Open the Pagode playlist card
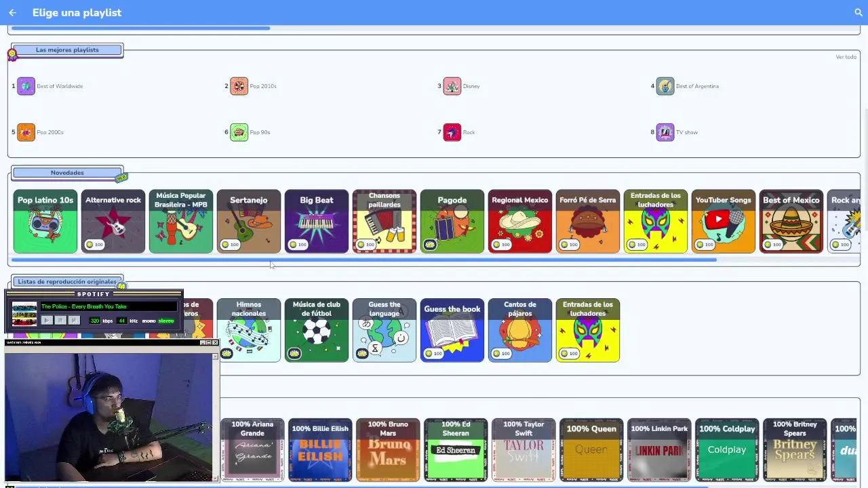Screen dimensions: 868x488 click(x=452, y=221)
